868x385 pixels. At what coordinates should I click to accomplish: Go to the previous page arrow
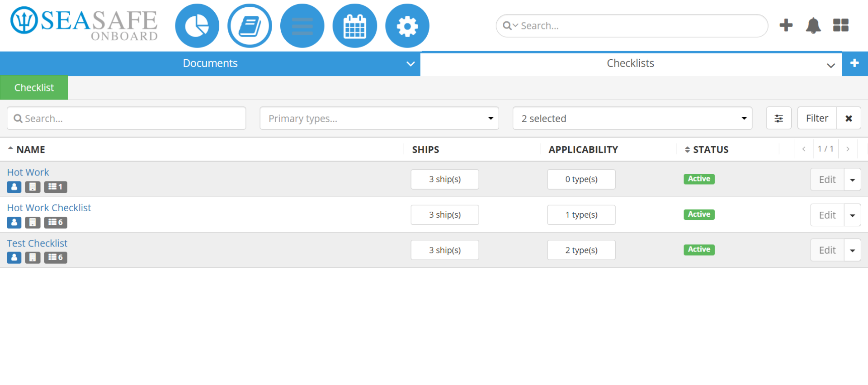coord(804,149)
